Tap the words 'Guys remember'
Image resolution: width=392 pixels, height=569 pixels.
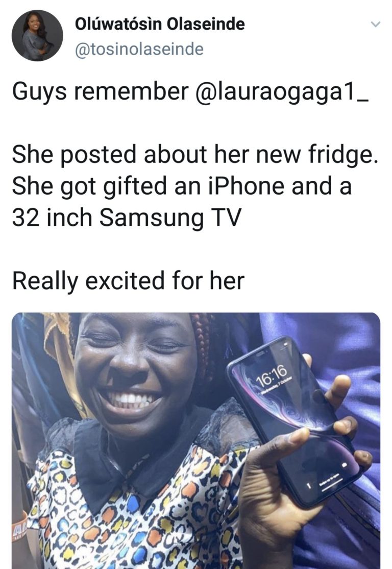[x=101, y=91]
